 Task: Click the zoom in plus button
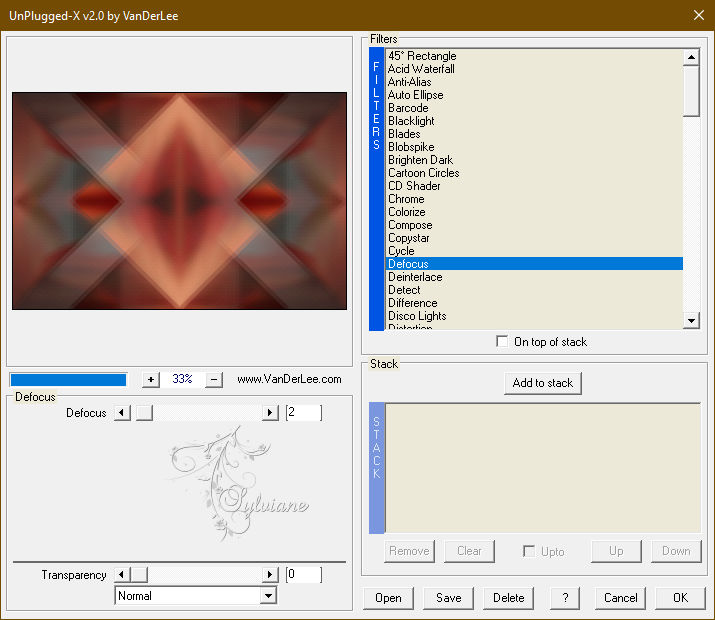[x=151, y=379]
